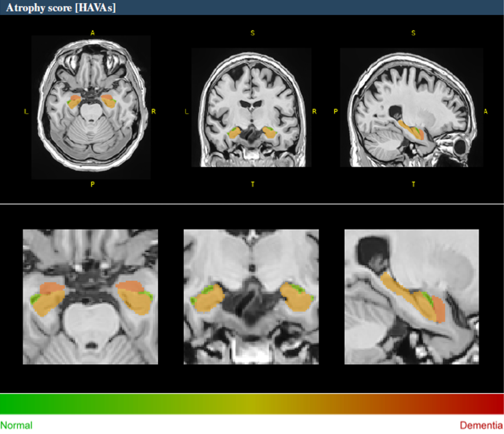Click the superior marker S on coronal view

(x=252, y=33)
